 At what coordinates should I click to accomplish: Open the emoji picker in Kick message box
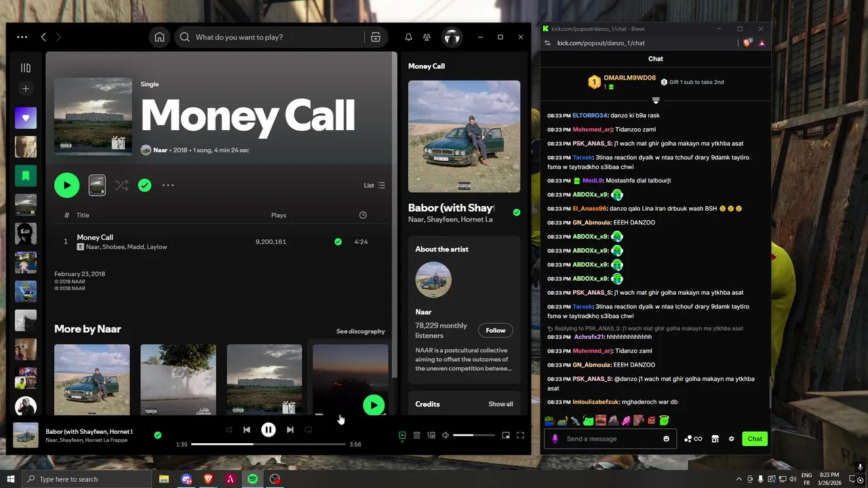pos(666,439)
